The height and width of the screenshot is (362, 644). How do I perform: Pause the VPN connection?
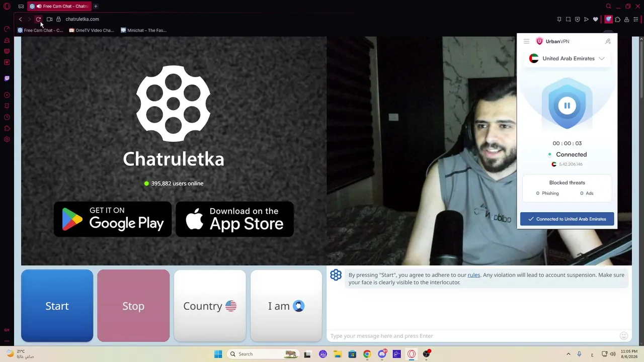click(567, 106)
